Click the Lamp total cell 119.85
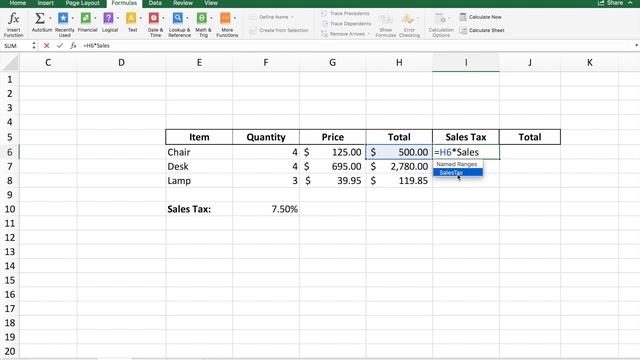 pyautogui.click(x=399, y=180)
